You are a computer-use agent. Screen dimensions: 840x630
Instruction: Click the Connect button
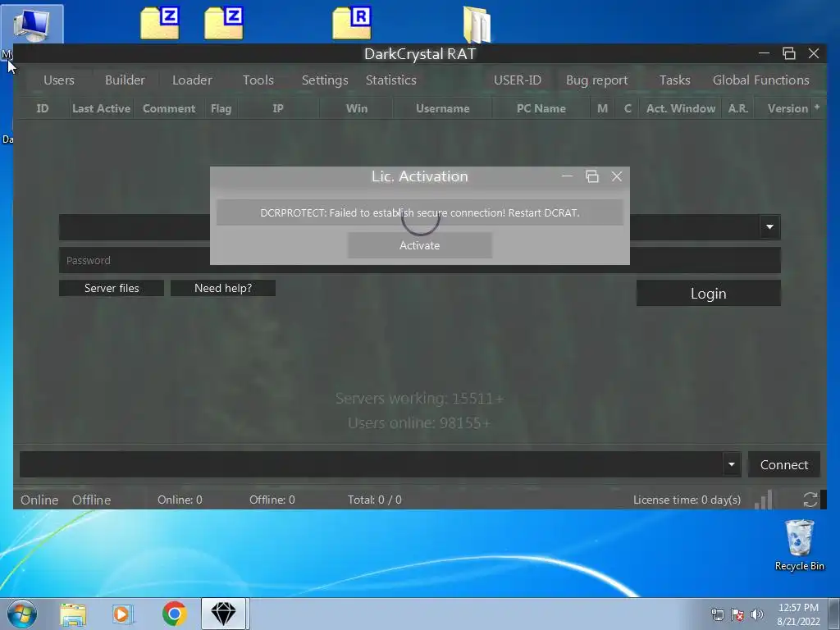click(783, 464)
